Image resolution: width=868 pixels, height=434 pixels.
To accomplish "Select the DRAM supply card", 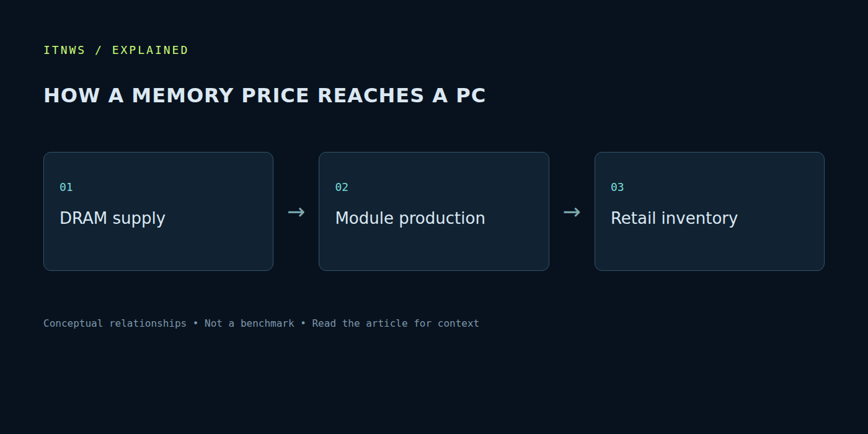I will pos(158,211).
